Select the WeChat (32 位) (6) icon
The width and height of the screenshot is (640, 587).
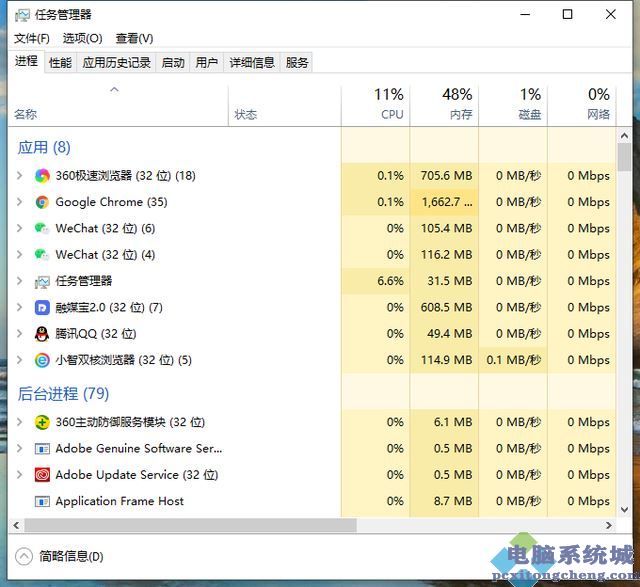coord(42,229)
